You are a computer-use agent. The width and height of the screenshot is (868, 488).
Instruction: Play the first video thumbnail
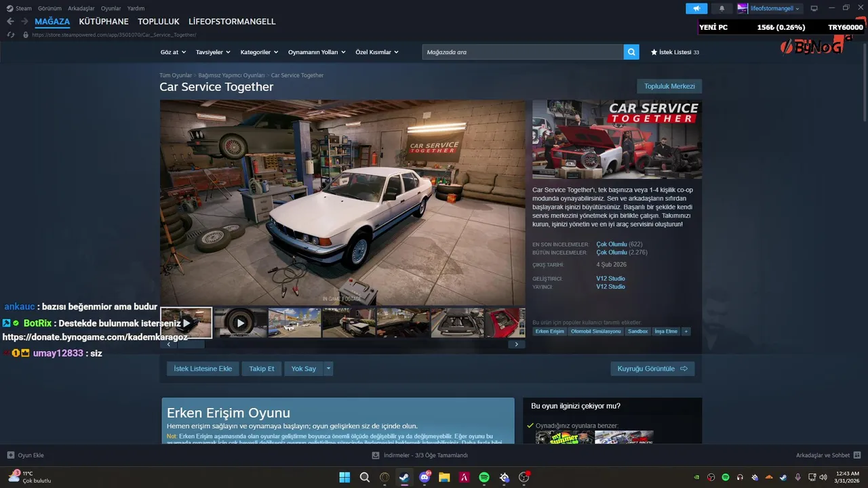186,323
